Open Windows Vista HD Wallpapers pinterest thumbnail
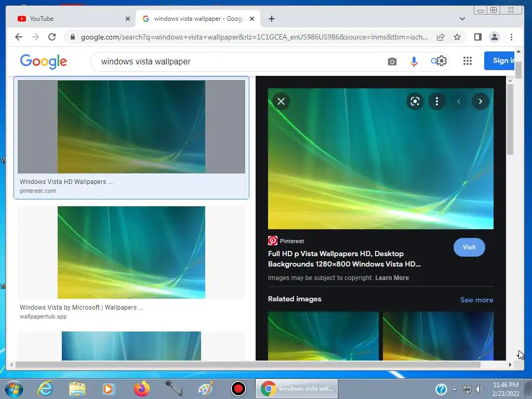This screenshot has width=532, height=399. (131, 127)
